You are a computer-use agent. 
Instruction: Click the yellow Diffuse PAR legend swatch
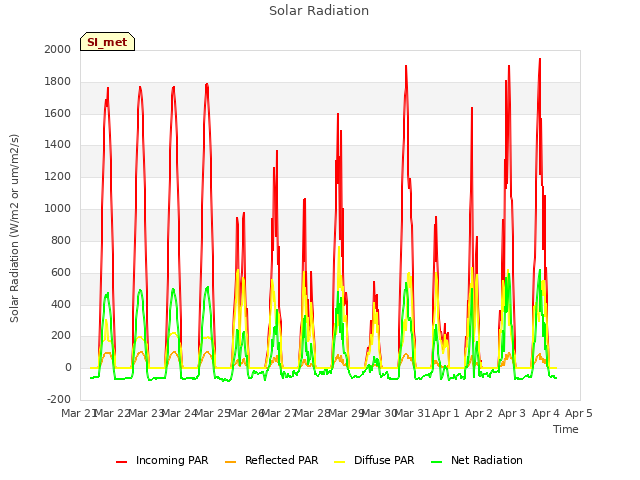340,462
